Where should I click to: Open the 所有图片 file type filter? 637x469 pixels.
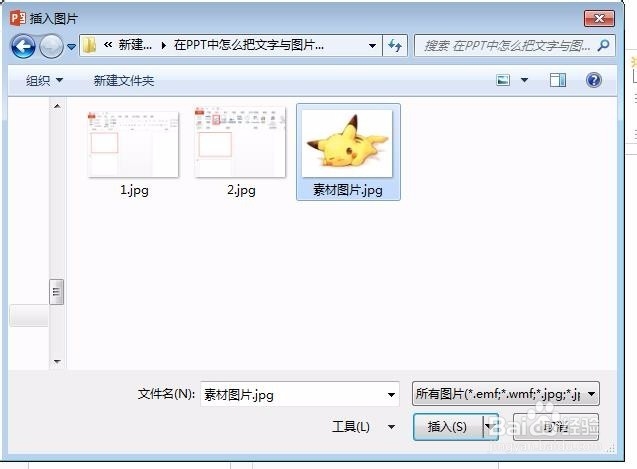[506, 393]
